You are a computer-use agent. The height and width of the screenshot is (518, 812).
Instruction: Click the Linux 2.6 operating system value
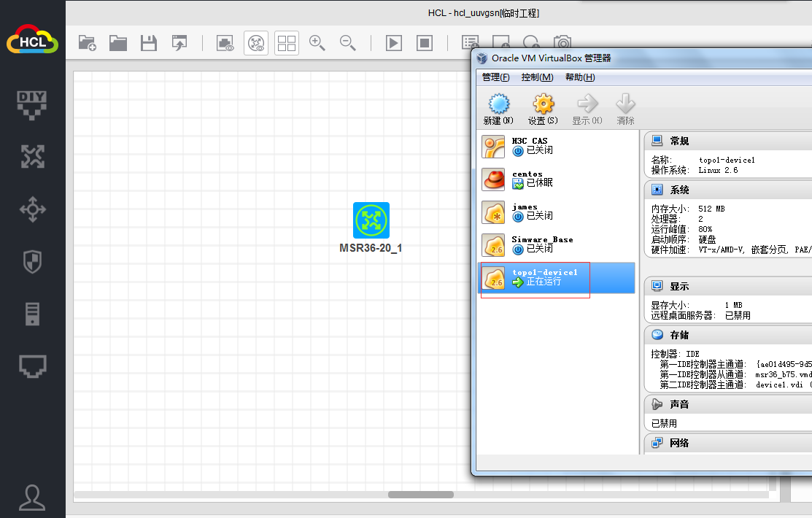click(718, 170)
